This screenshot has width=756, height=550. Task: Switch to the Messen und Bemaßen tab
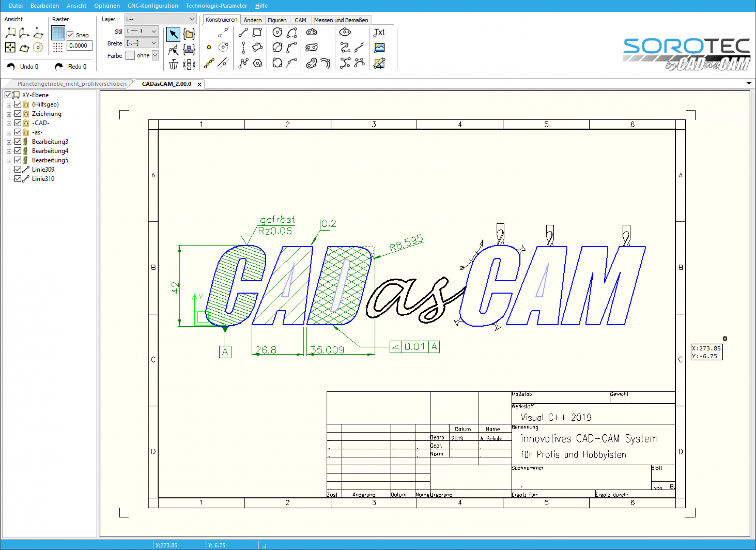(x=341, y=20)
